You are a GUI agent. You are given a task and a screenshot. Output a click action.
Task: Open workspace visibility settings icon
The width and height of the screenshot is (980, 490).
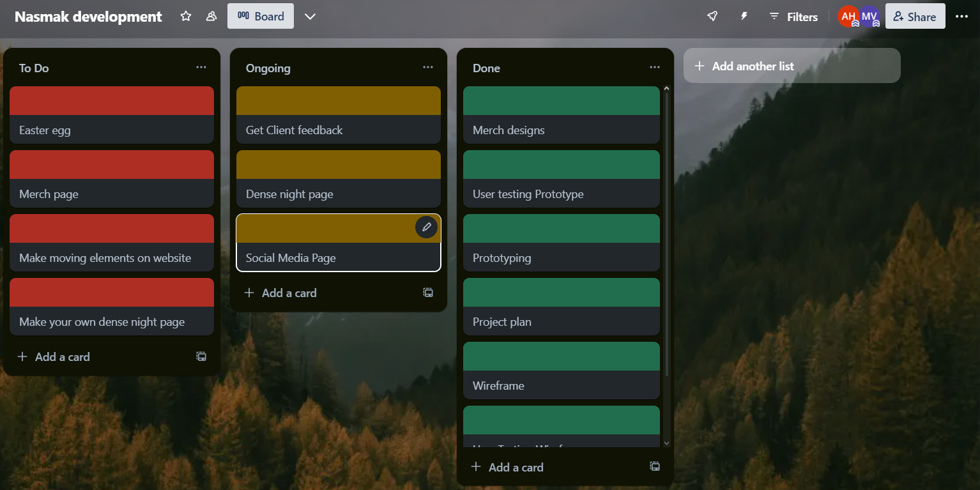211,17
